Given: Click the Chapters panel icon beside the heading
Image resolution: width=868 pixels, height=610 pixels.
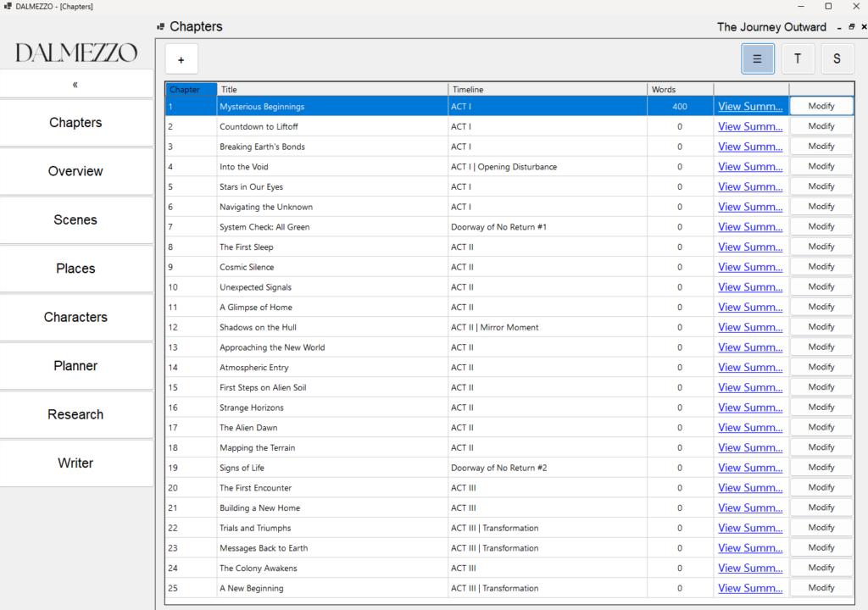Looking at the screenshot, I should [160, 26].
